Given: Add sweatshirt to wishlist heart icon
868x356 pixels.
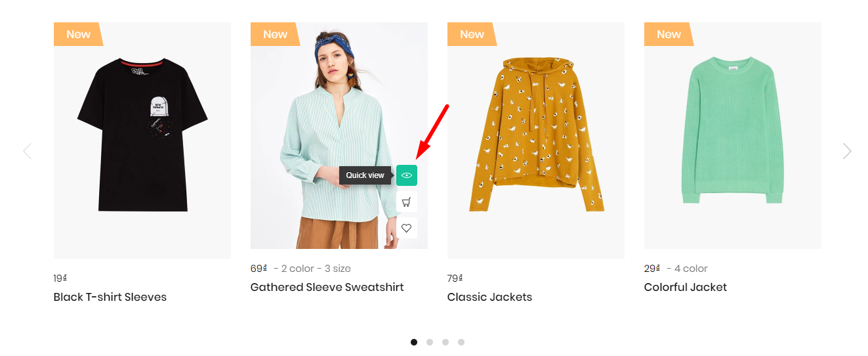Looking at the screenshot, I should (x=407, y=228).
